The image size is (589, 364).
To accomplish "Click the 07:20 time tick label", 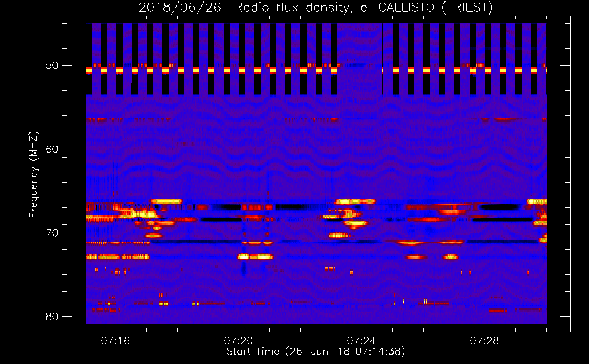I will click(x=238, y=341).
